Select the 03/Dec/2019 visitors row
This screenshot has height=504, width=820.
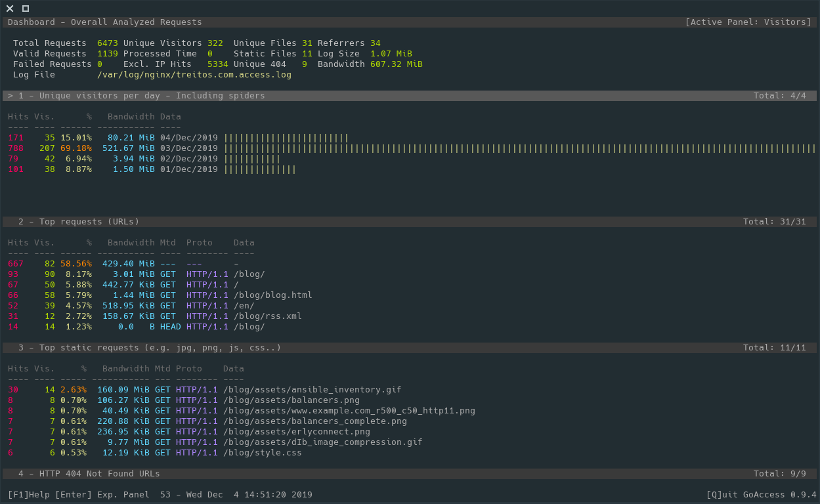tap(189, 148)
